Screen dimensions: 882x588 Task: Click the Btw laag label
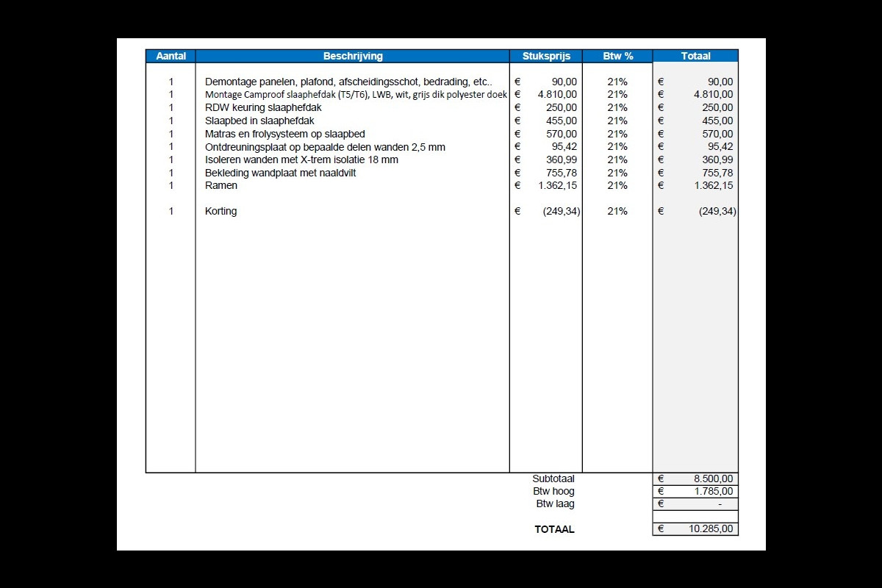pos(556,503)
